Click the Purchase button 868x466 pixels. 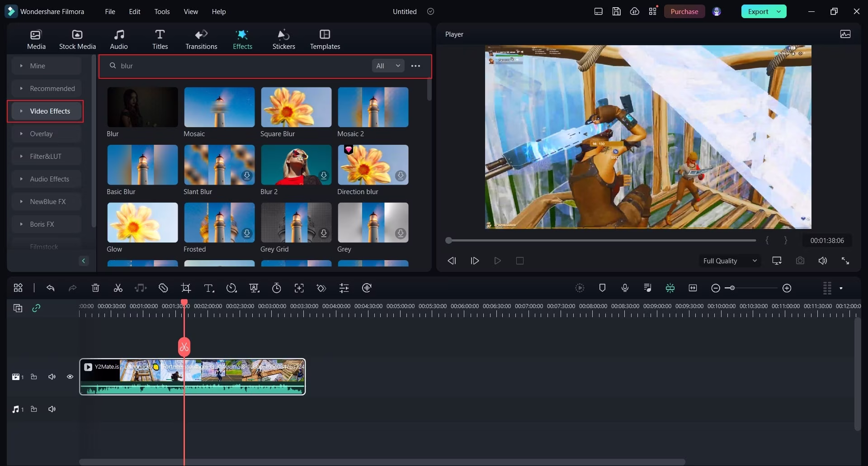684,12
